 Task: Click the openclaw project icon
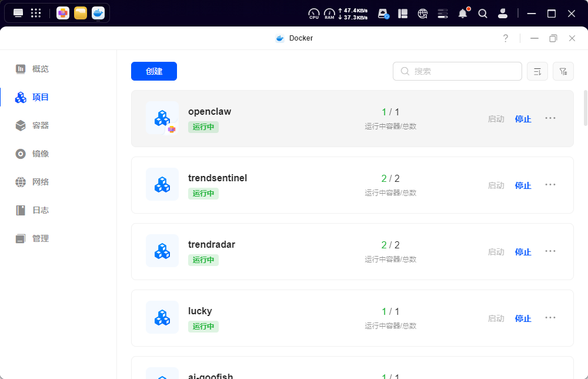162,118
